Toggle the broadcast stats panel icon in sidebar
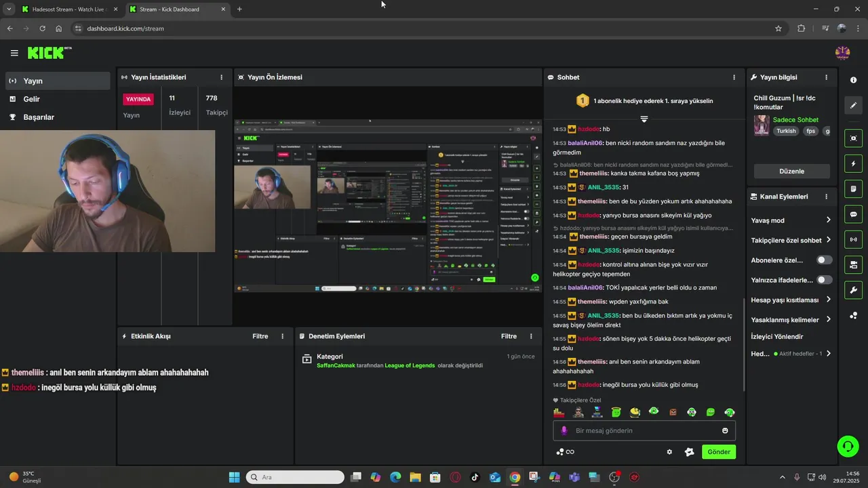 [x=853, y=239]
